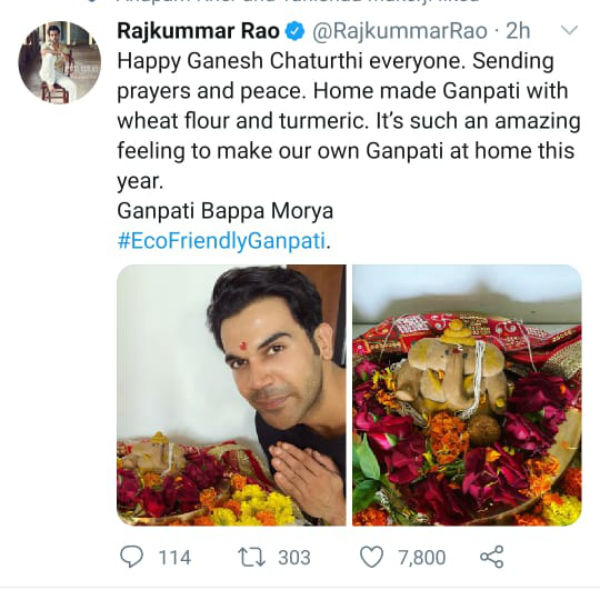
Task: View the 7,800 likes count
Action: [422, 558]
